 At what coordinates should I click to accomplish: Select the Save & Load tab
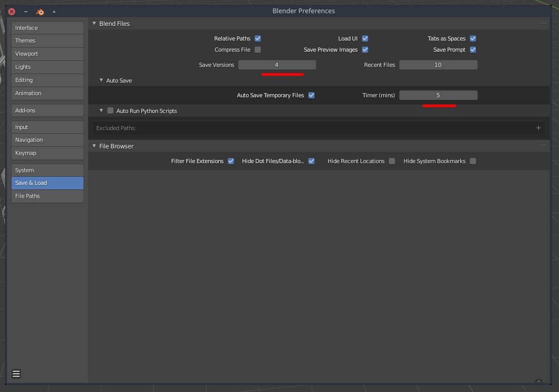[x=48, y=183]
